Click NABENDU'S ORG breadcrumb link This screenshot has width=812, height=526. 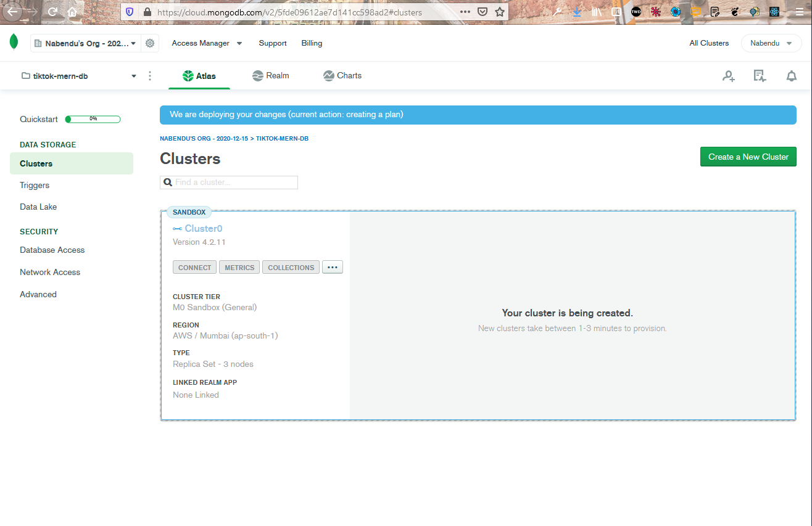[204, 139]
